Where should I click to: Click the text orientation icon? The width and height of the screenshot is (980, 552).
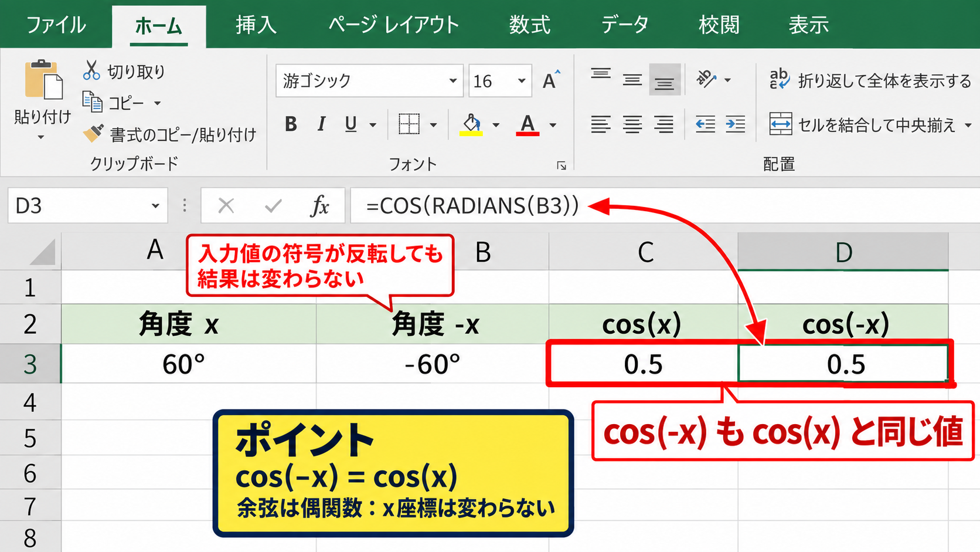(x=706, y=79)
